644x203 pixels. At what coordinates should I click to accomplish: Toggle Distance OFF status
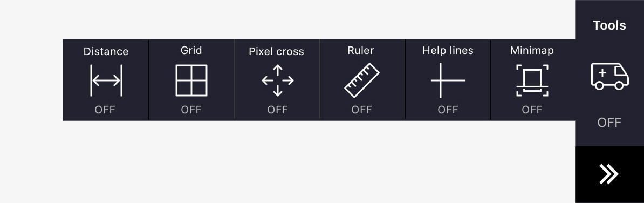[105, 110]
